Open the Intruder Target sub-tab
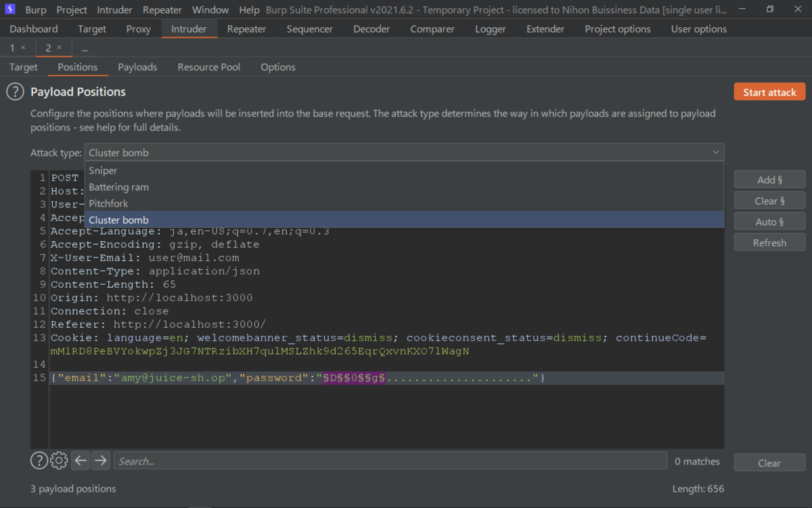This screenshot has height=508, width=812. point(24,67)
